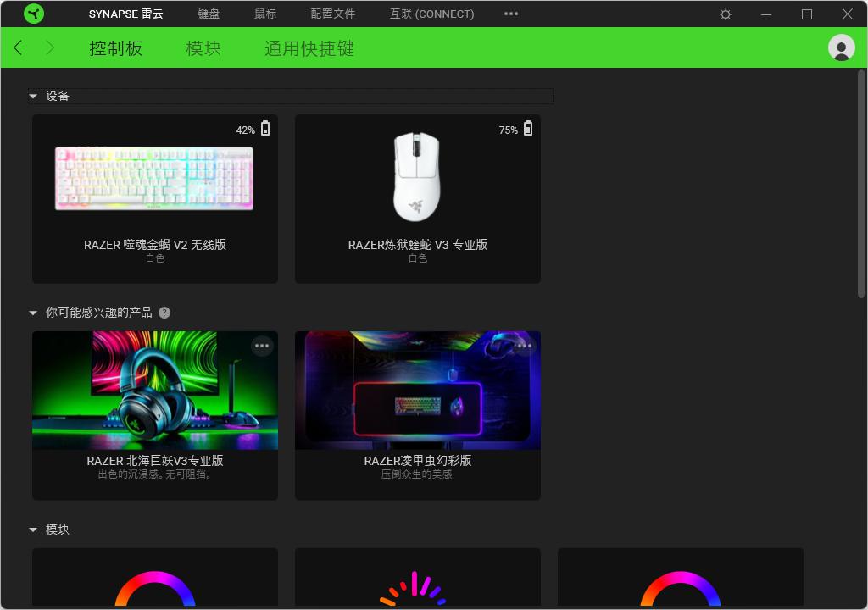The image size is (868, 610).
Task: Collapse the 你可能感兴趣的产品 section
Action: pyautogui.click(x=33, y=312)
